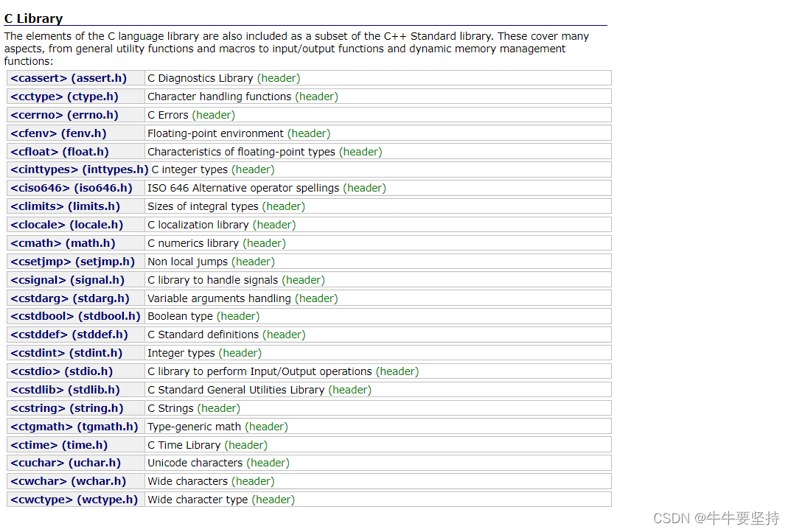The width and height of the screenshot is (791, 532).
Task: Click the 'Boolean type' description text
Action: 180,316
